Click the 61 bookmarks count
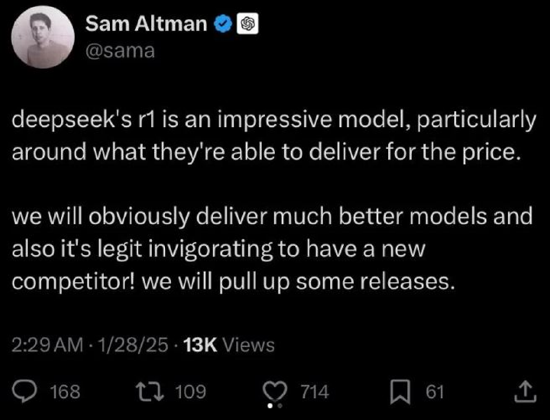This screenshot has height=420, width=550. coord(435,392)
